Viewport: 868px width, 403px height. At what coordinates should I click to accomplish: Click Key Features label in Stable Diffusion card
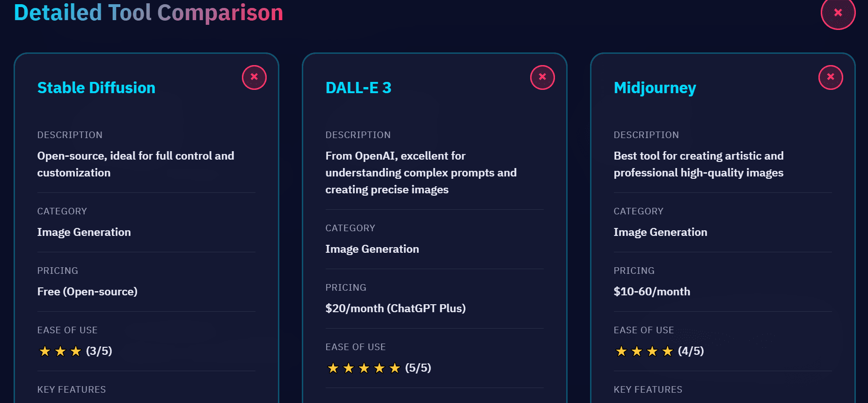(72, 389)
